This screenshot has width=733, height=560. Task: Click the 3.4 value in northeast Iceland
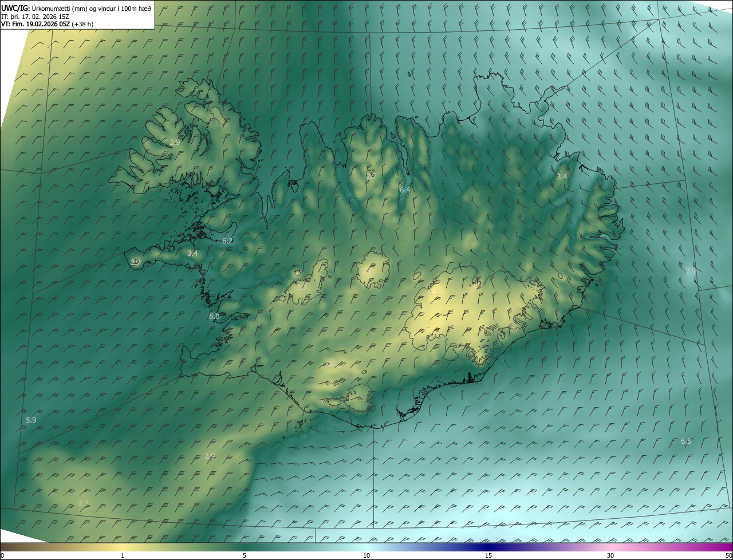[x=562, y=176]
